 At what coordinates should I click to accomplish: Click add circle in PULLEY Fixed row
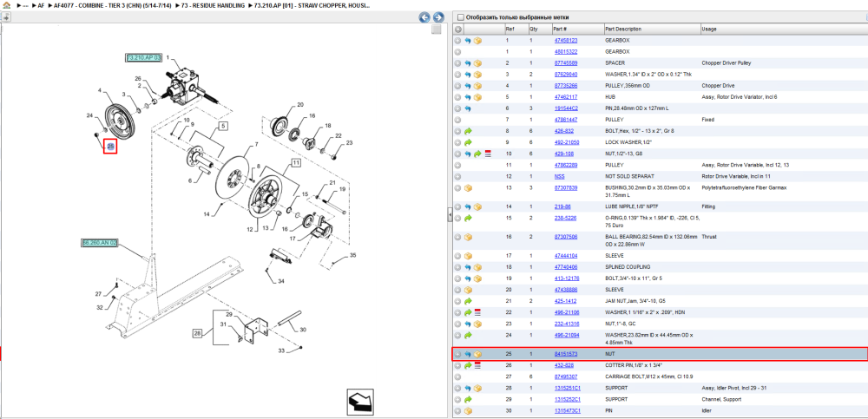[x=457, y=120]
